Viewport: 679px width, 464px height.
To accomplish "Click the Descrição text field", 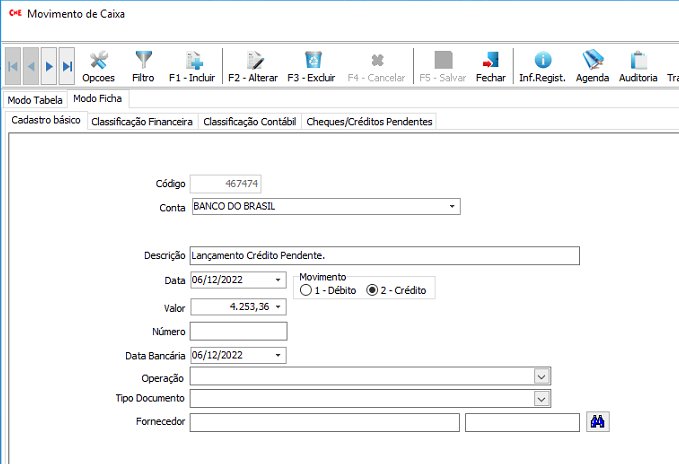I will pos(384,256).
